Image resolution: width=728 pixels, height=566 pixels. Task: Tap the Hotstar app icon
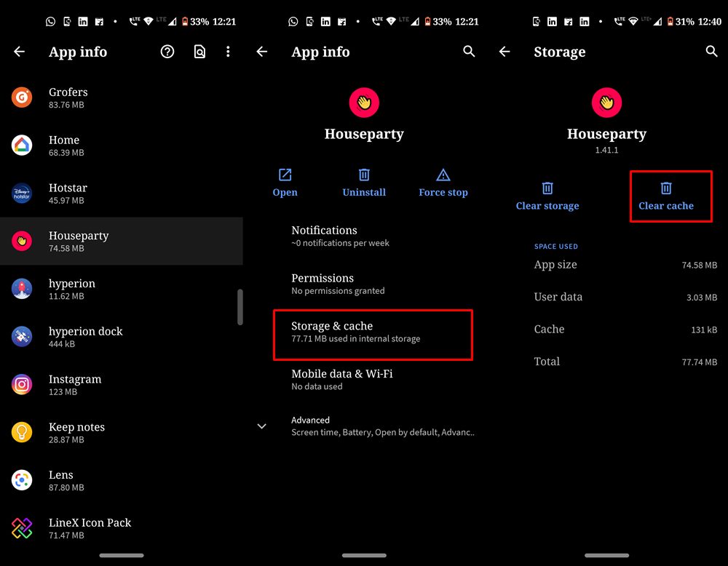pos(22,193)
